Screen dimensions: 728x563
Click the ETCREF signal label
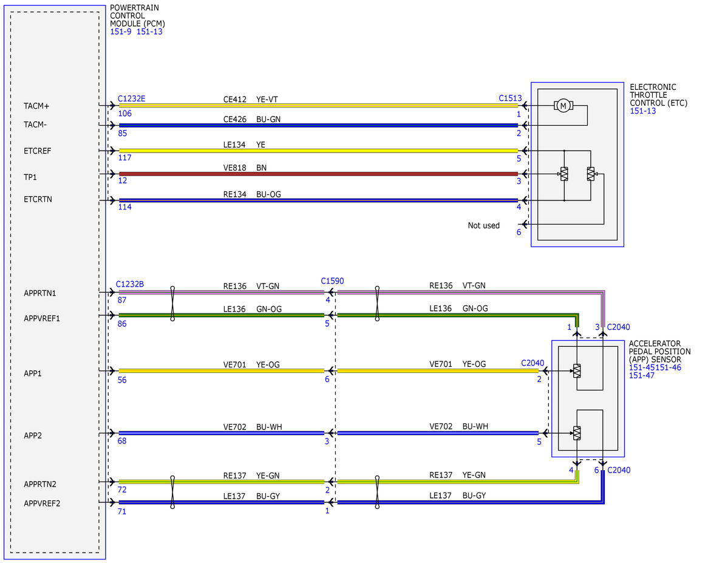point(38,151)
